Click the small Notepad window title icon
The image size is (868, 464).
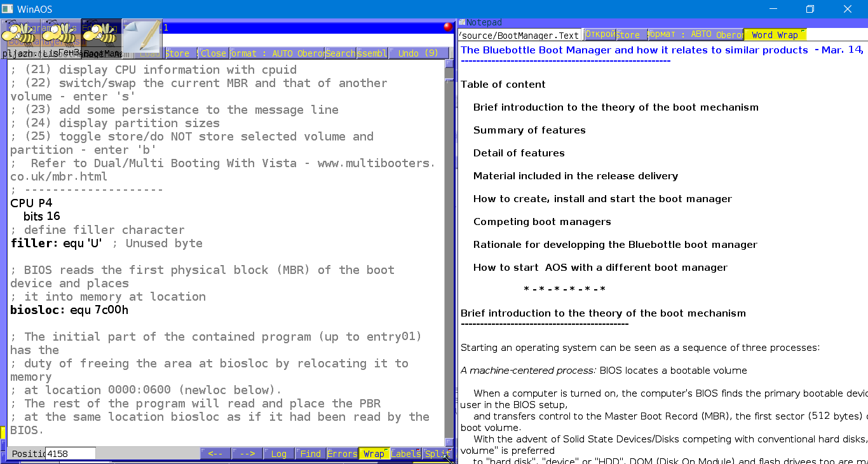[461, 22]
